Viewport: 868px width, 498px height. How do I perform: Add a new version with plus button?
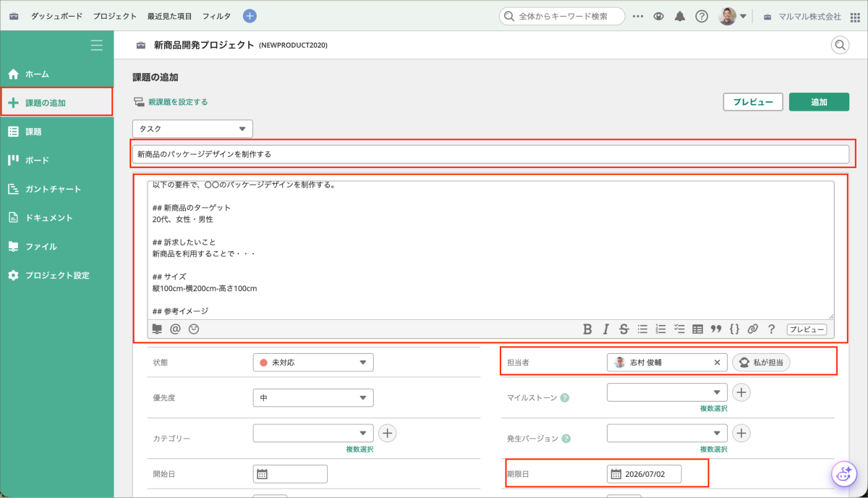tap(741, 433)
